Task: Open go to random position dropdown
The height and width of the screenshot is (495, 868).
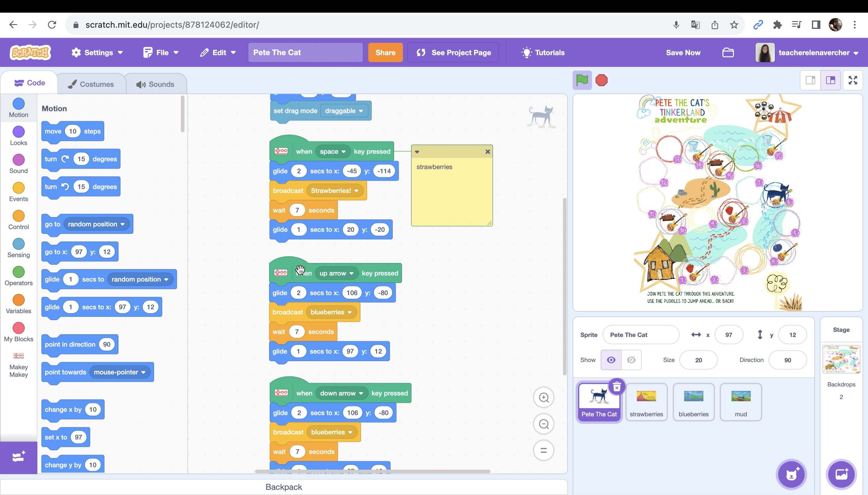Action: tap(97, 224)
